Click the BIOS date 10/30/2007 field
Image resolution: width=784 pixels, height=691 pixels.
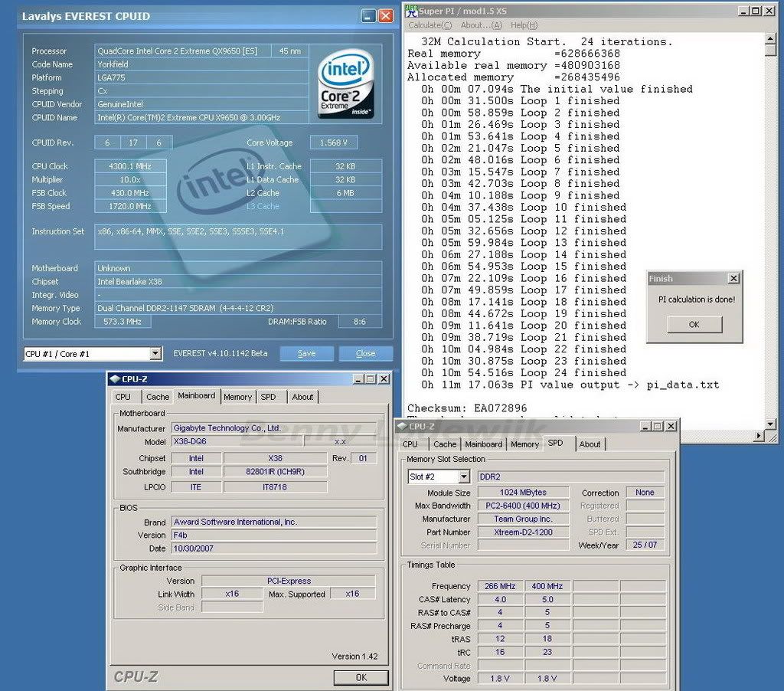coord(274,549)
